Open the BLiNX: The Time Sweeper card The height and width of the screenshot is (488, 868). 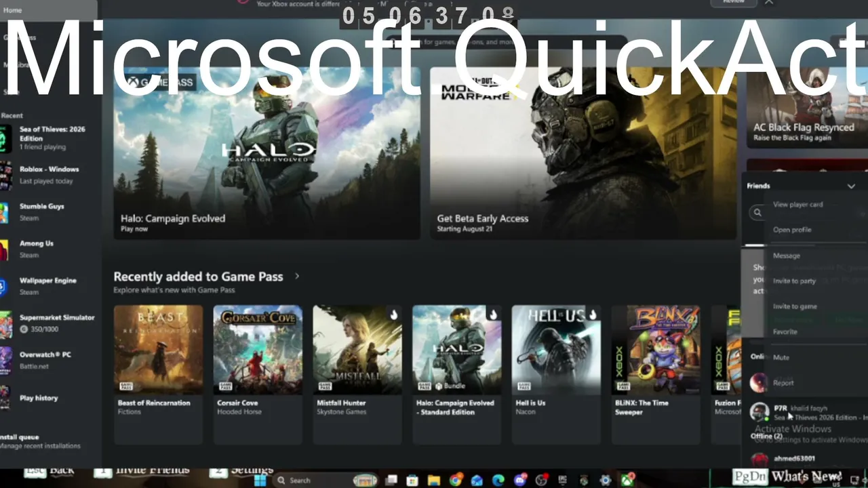(656, 374)
